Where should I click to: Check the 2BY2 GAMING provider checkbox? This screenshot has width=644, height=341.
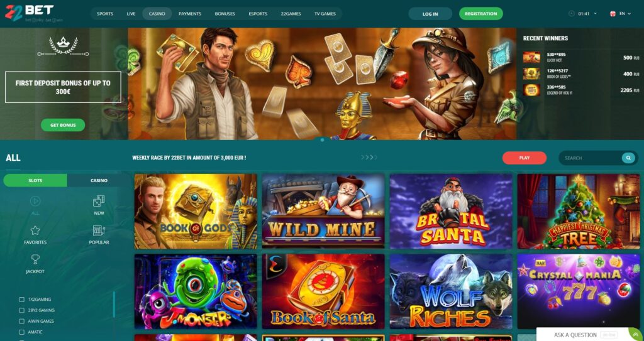pyautogui.click(x=22, y=310)
